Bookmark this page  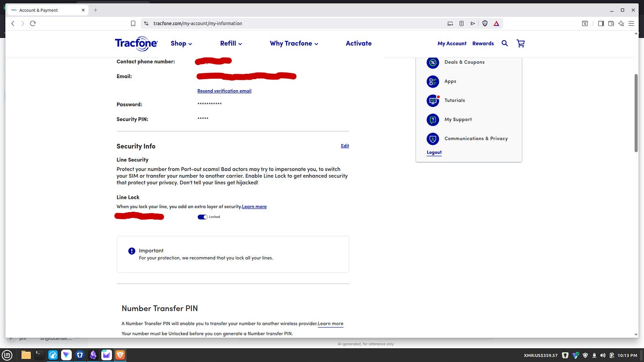(x=133, y=23)
